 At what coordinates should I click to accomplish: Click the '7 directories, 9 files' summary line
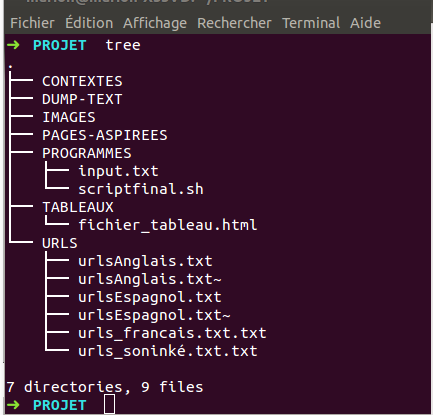(x=105, y=387)
